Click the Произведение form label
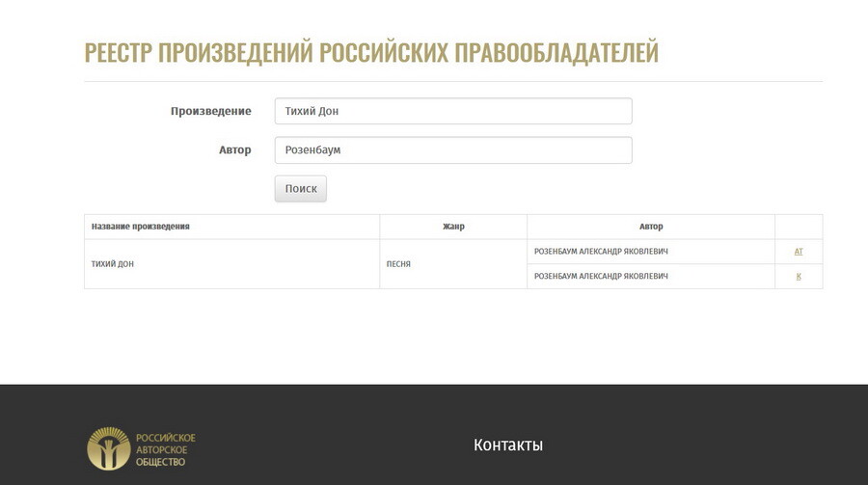The width and height of the screenshot is (868, 485). click(210, 111)
